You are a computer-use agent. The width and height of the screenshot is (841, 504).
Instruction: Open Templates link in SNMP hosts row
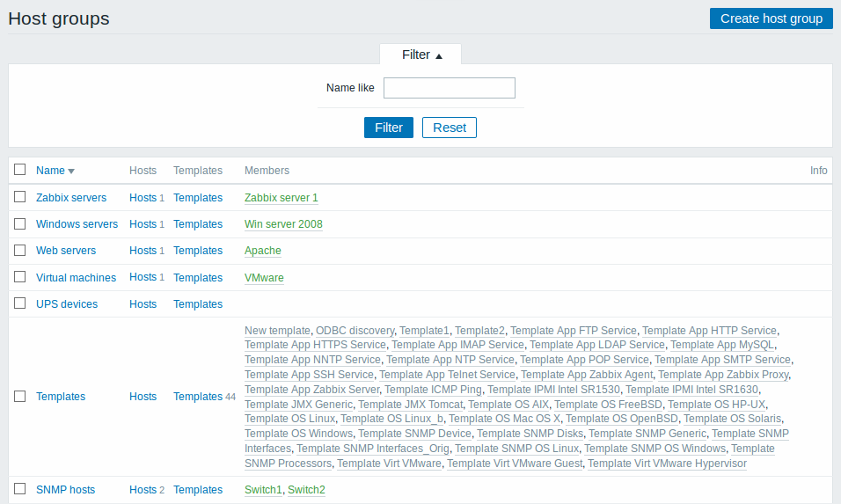pos(198,490)
